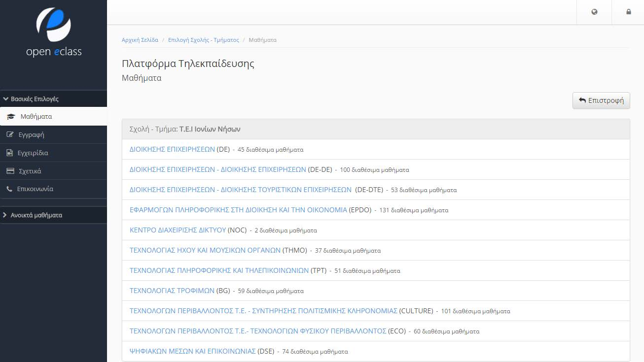Open the ΤΟΥΡΙΣΤΙΚΩΝ ΕΠΙΧΕΙΡΗΣΕΩΝ (DE-DTE) link

[x=241, y=190]
